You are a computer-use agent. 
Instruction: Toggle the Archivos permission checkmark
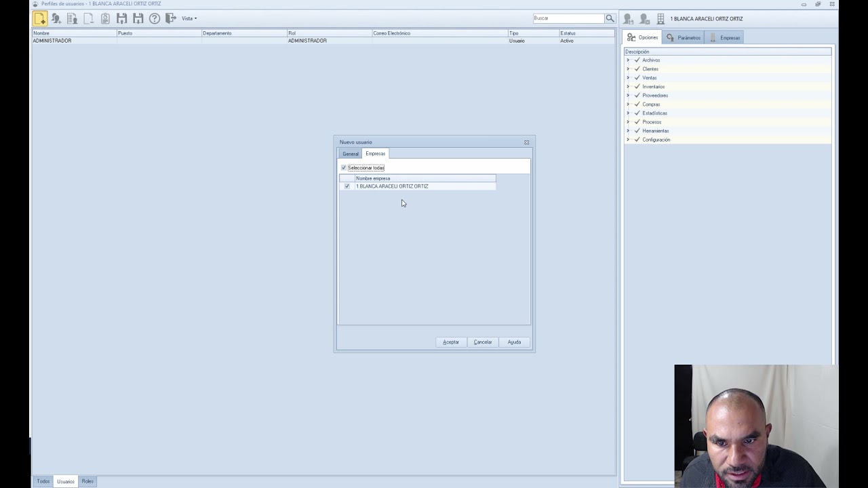point(637,60)
